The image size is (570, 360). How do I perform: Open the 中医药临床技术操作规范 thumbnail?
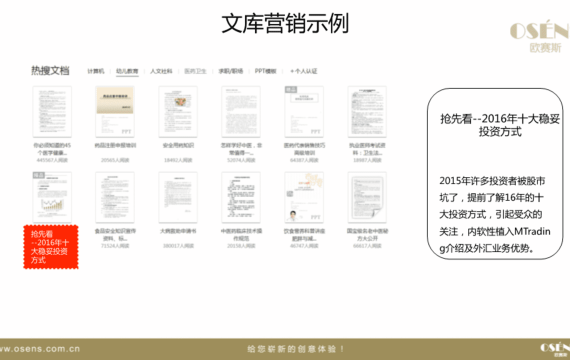pyautogui.click(x=241, y=197)
